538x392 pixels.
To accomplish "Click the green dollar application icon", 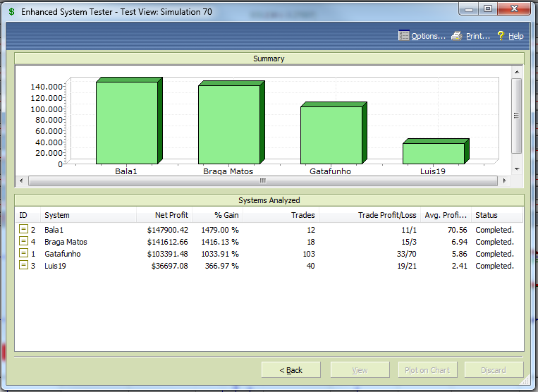I will (12, 12).
